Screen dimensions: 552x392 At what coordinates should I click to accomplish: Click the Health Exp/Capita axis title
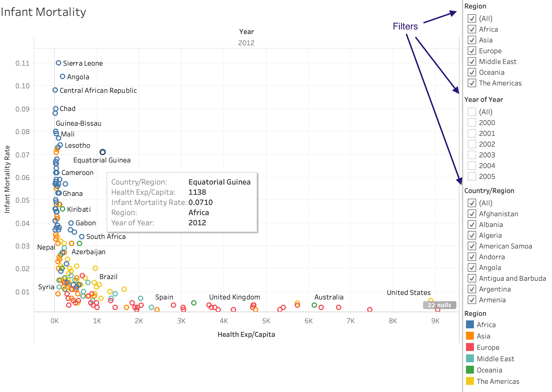pos(246,334)
